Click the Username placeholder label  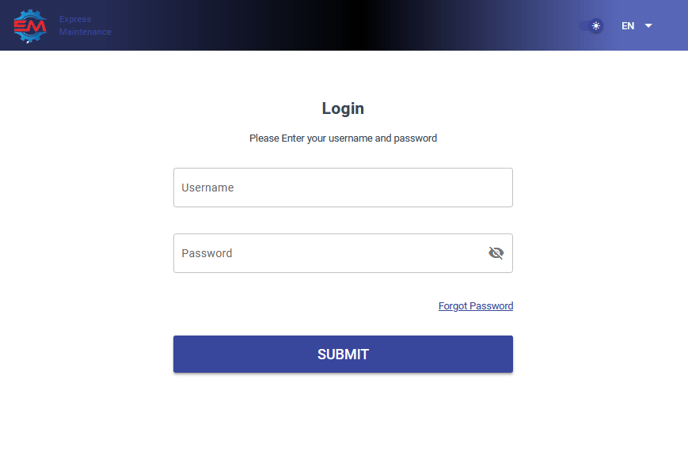(208, 188)
